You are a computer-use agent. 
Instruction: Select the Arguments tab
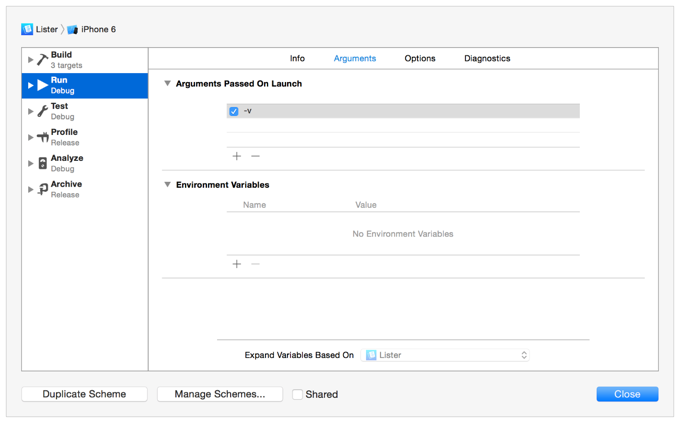click(x=355, y=58)
